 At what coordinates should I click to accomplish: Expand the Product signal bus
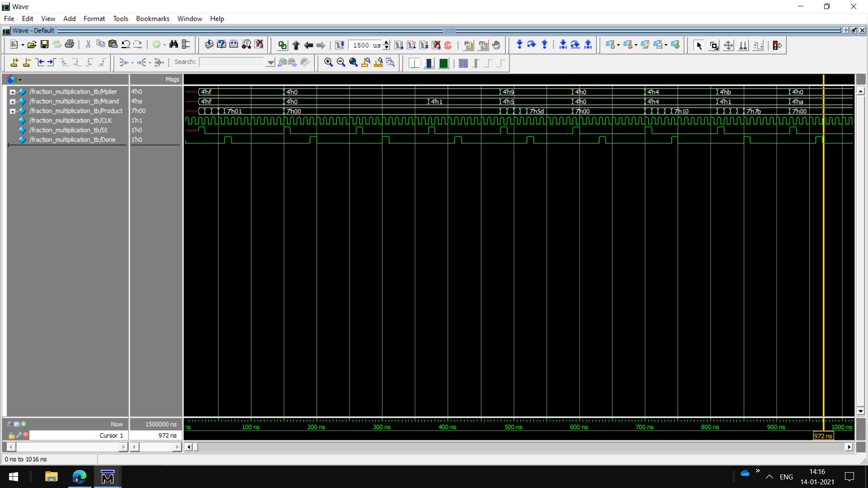coord(13,111)
